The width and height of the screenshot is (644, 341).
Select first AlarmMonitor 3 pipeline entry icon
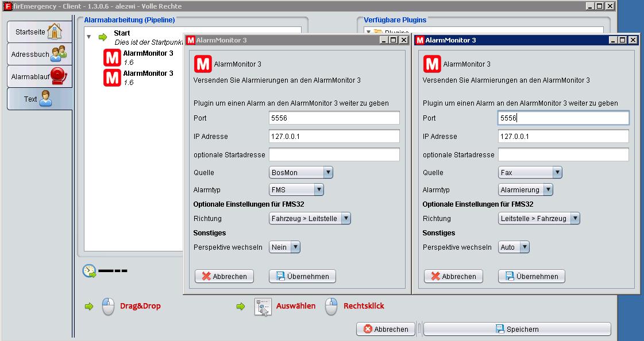112,57
